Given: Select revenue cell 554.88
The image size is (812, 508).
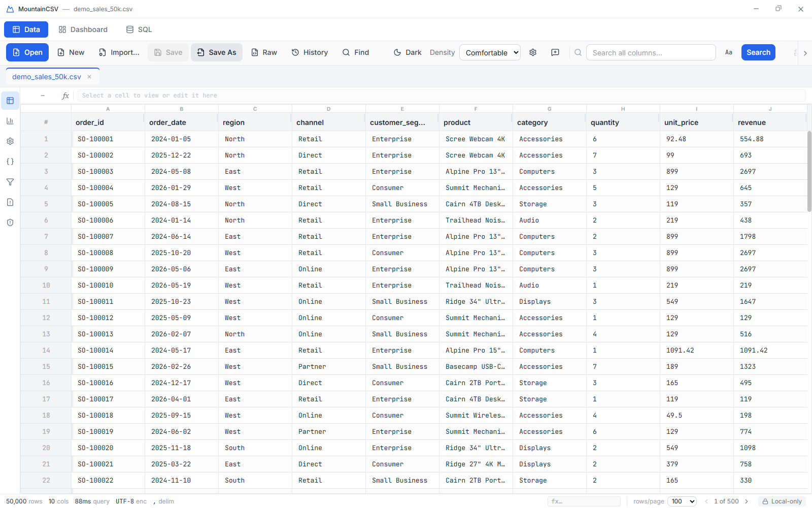Looking at the screenshot, I should click(770, 139).
